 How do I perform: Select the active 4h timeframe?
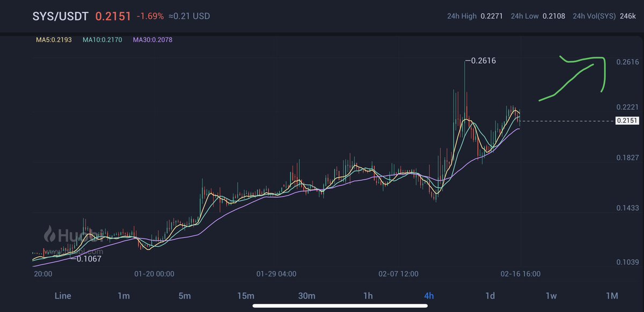click(x=429, y=295)
